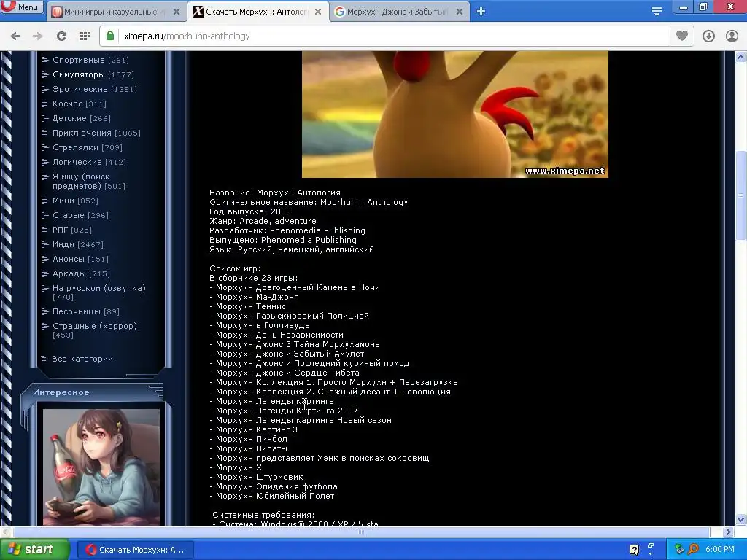Screen dimensions: 747x560
Task: Go back to previous page
Action: tap(15, 36)
